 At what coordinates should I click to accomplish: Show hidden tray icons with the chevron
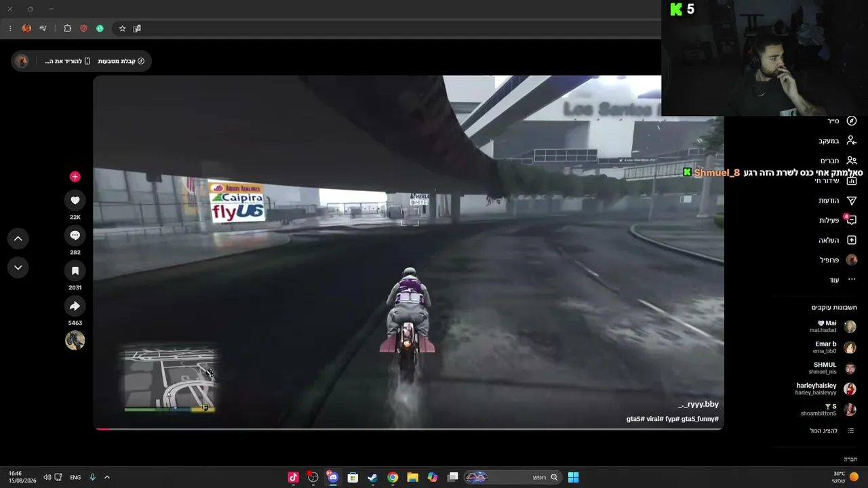click(107, 477)
